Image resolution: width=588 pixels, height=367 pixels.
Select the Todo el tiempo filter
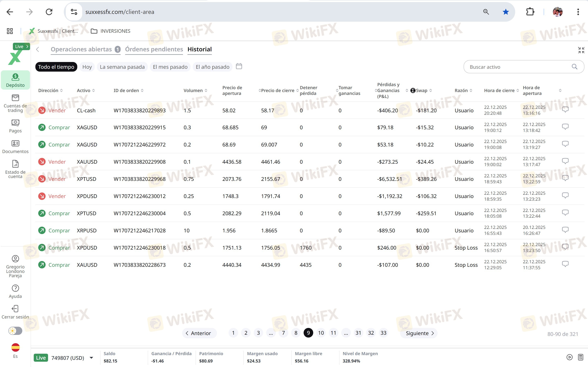tap(56, 67)
